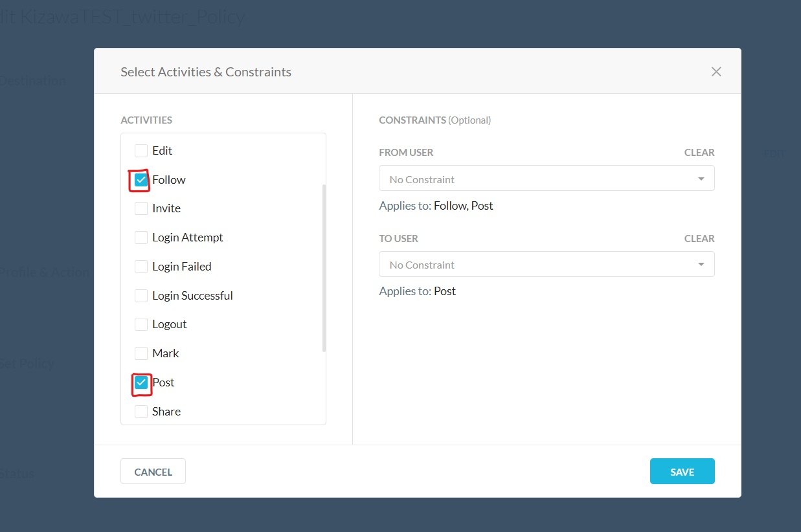Enable the Logout activity checkbox
The width and height of the screenshot is (801, 532).
click(141, 324)
